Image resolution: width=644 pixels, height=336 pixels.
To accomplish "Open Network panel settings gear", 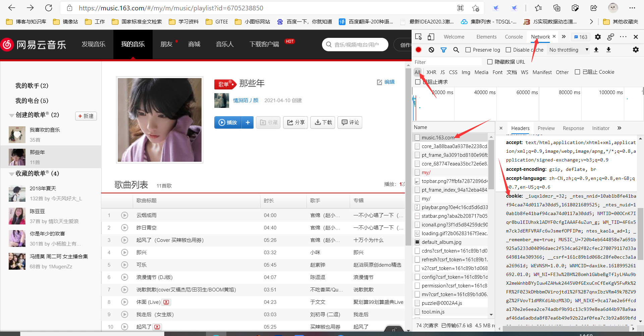I will (636, 50).
